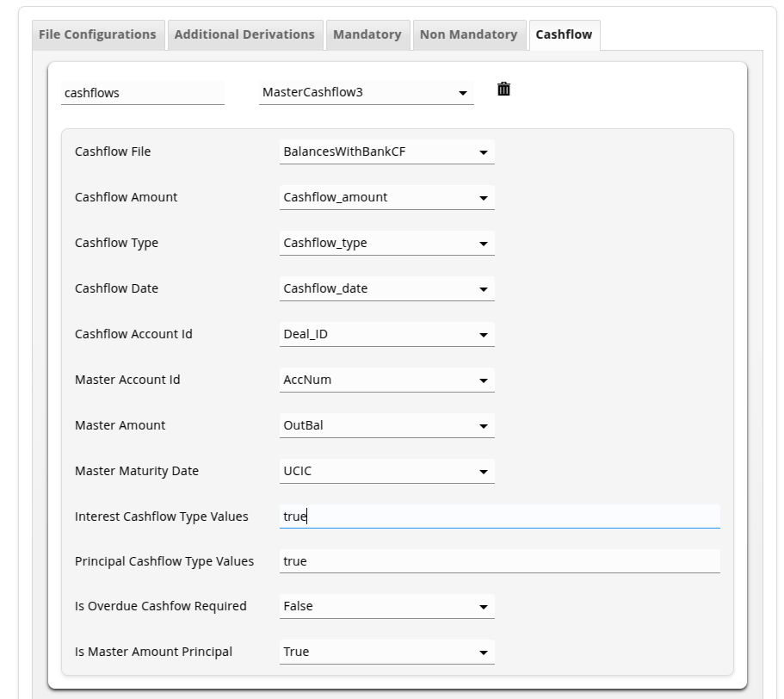This screenshot has width=784, height=699.
Task: Open Is Master Amount Principal dropdown
Action: pyautogui.click(x=387, y=652)
